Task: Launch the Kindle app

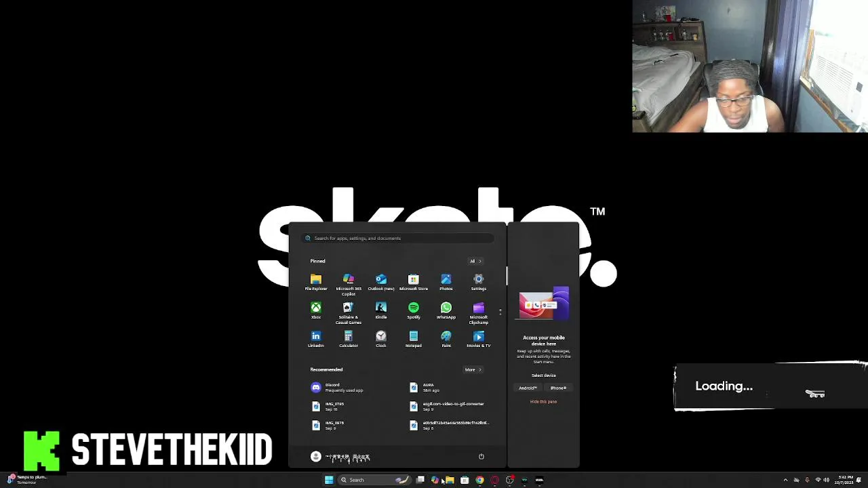Action: (x=380, y=310)
